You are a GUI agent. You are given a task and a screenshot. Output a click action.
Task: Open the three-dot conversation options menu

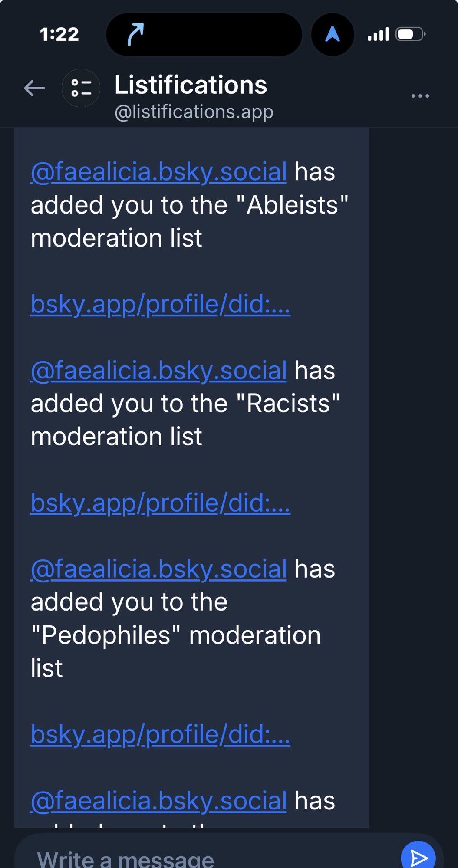coord(420,96)
